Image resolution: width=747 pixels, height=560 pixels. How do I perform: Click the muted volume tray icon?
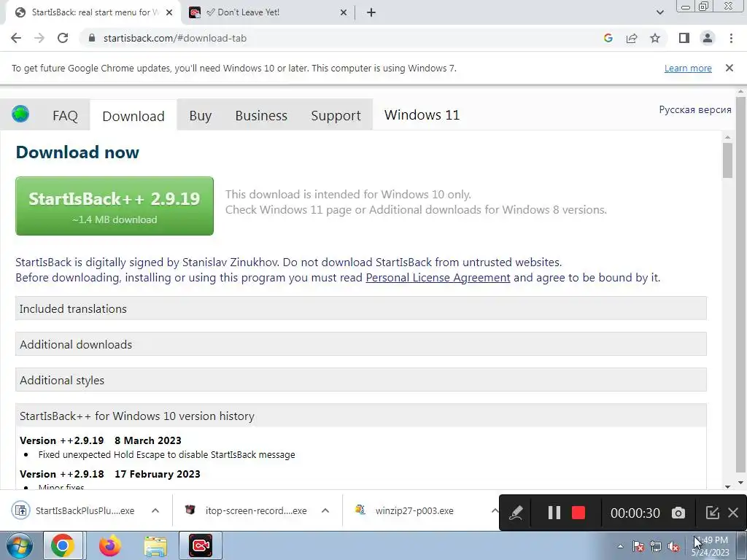coord(673,546)
